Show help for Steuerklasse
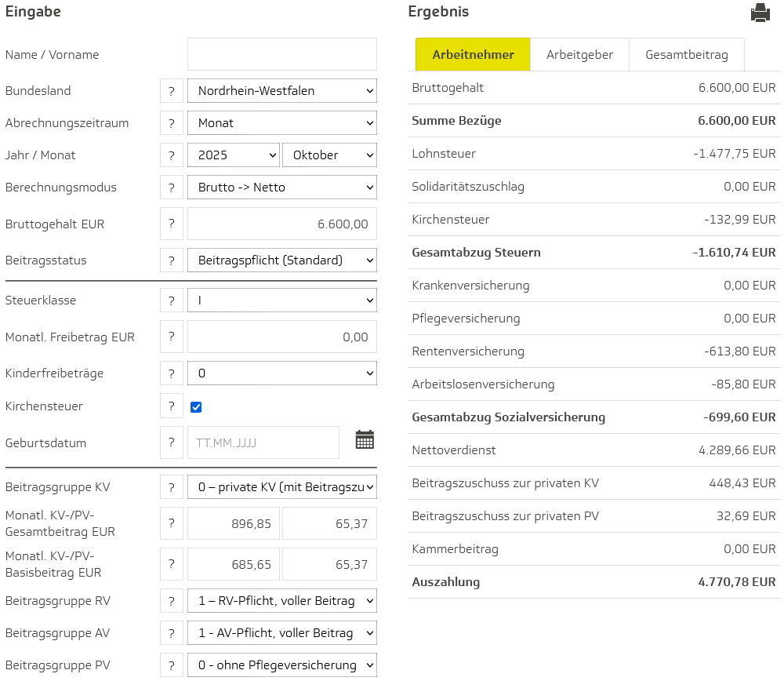Image resolution: width=784 pixels, height=681 pixels. (171, 300)
